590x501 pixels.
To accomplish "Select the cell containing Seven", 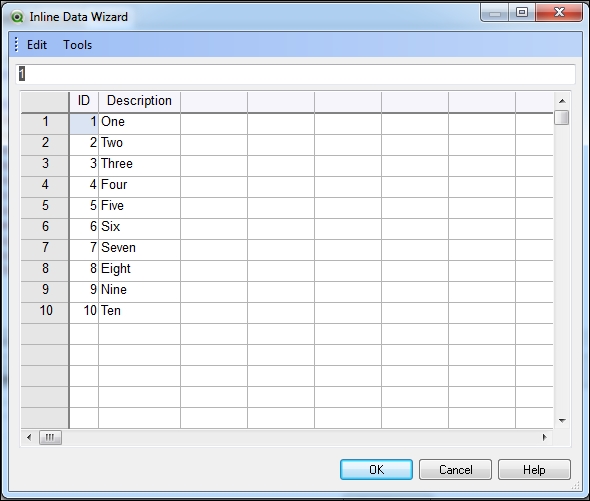I will click(x=139, y=248).
